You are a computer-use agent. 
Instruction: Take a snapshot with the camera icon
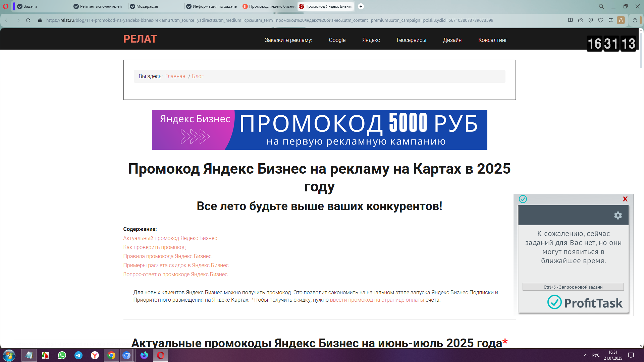[x=580, y=20]
